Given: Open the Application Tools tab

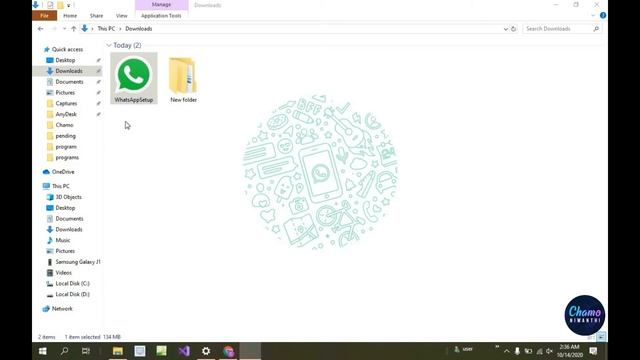Looking at the screenshot, I should (161, 16).
